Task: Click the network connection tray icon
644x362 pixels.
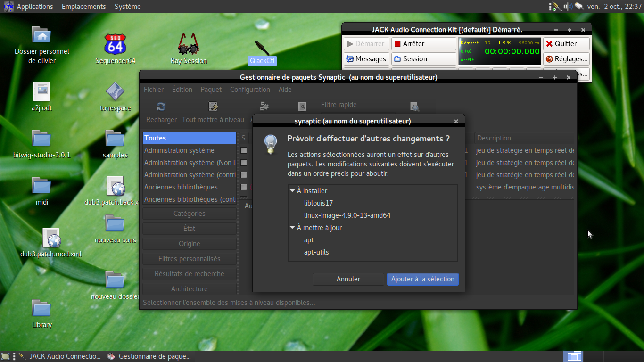Action: pos(579,7)
